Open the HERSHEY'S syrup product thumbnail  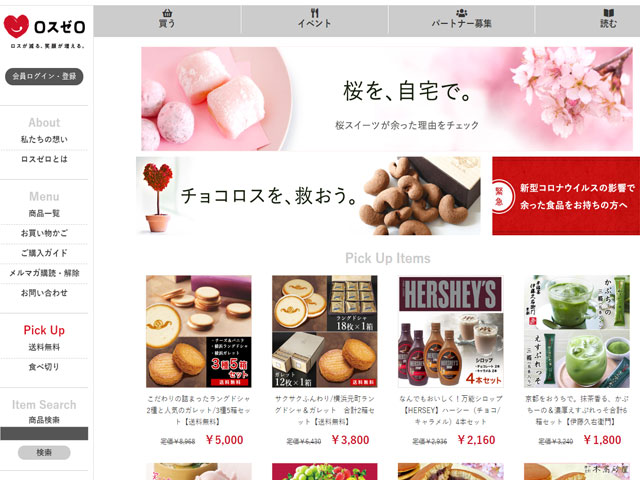click(451, 331)
